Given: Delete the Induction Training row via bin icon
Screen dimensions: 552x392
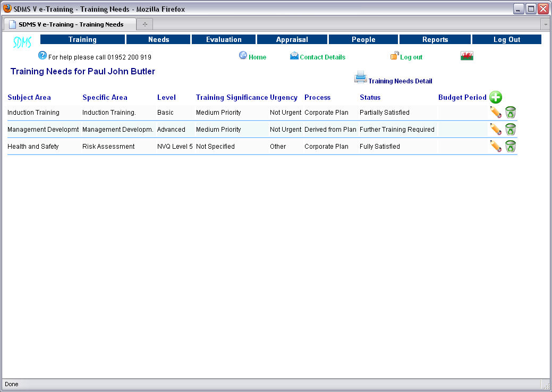Looking at the screenshot, I should [511, 112].
